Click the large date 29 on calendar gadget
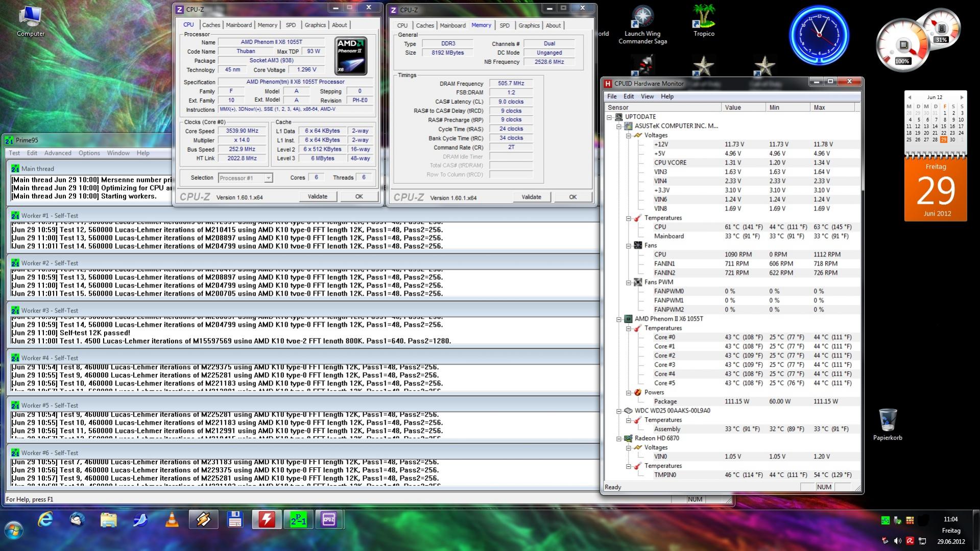Image resolution: width=980 pixels, height=551 pixels. coord(936,191)
